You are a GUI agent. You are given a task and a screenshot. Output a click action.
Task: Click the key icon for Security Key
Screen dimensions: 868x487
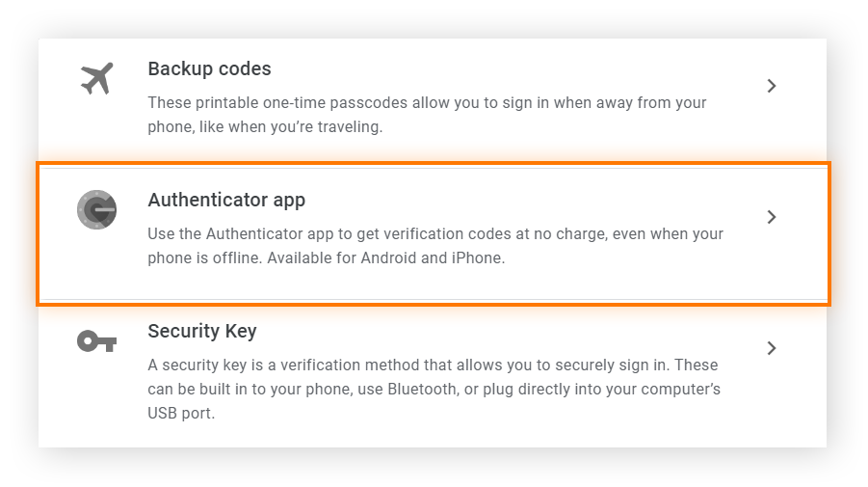pyautogui.click(x=96, y=340)
